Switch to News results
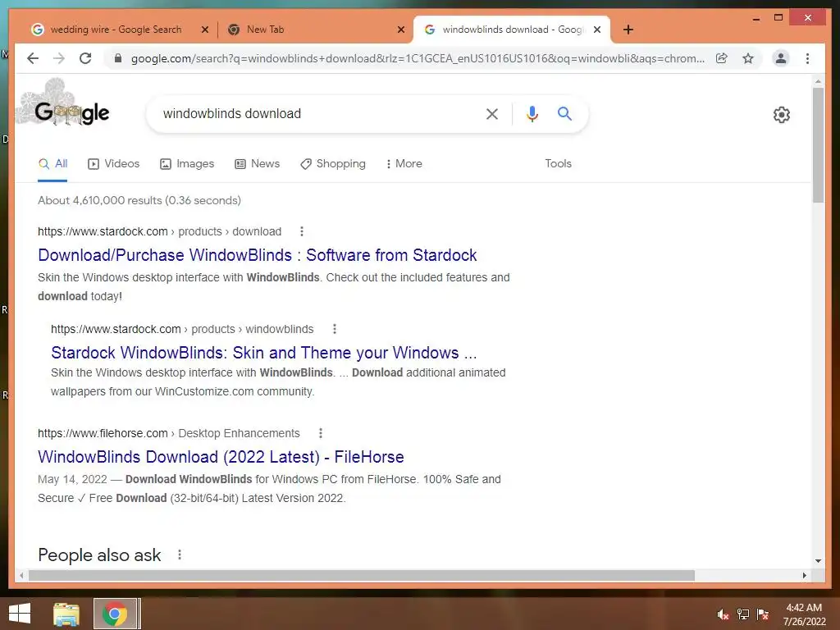 click(257, 164)
